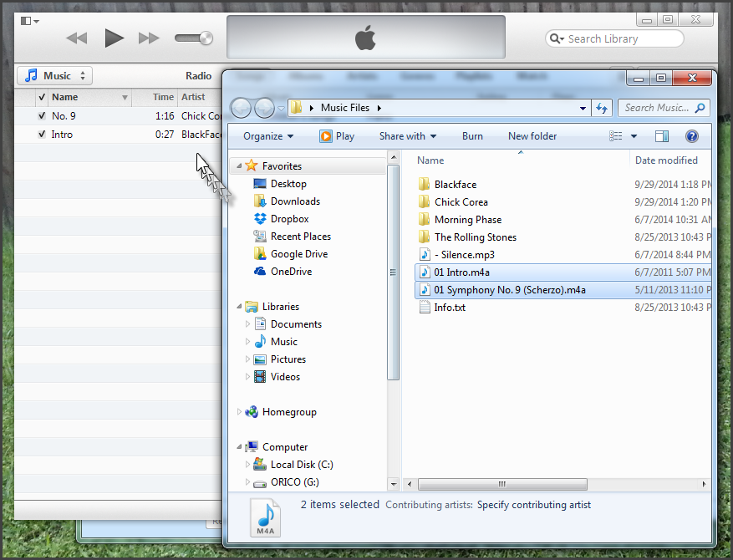Open Explorer help icon

[691, 136]
